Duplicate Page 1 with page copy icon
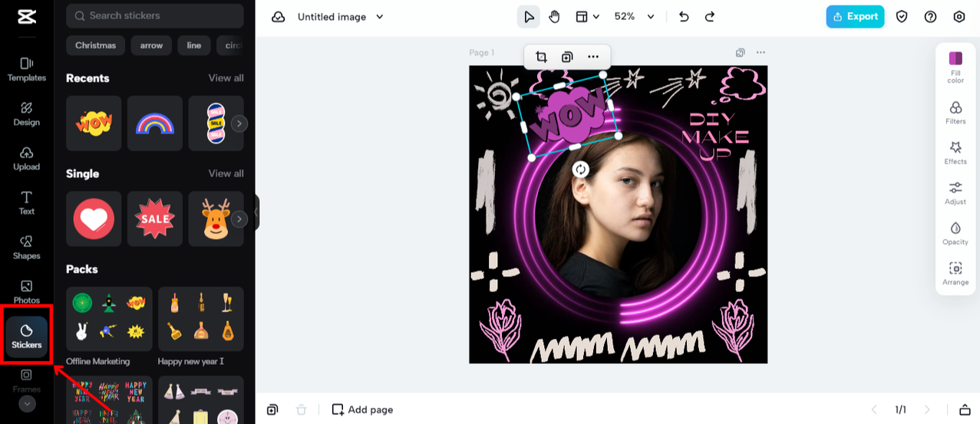980x424 pixels. [x=741, y=53]
